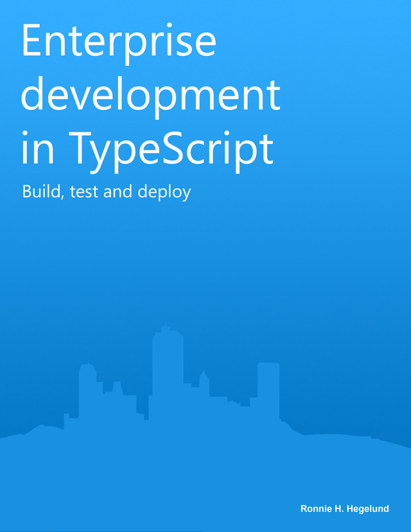This screenshot has height=532, width=411.
Task: Click the word "Enterprise" in the title
Action: pos(119,41)
